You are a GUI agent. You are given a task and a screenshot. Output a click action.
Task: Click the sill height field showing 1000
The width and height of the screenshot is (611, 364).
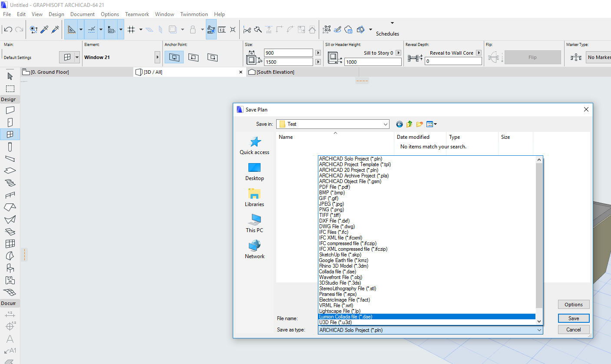[373, 62]
